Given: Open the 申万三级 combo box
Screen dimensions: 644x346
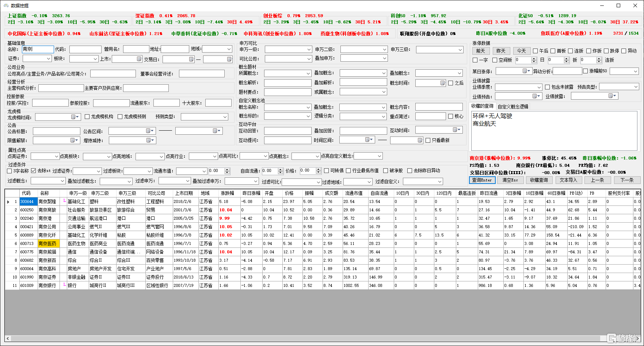Looking at the screenshot, I should pos(439,50).
